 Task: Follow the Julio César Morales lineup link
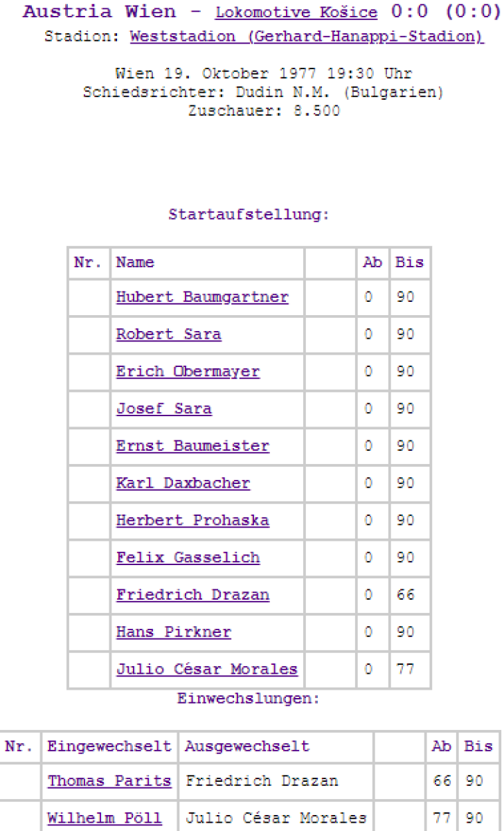coord(206,670)
